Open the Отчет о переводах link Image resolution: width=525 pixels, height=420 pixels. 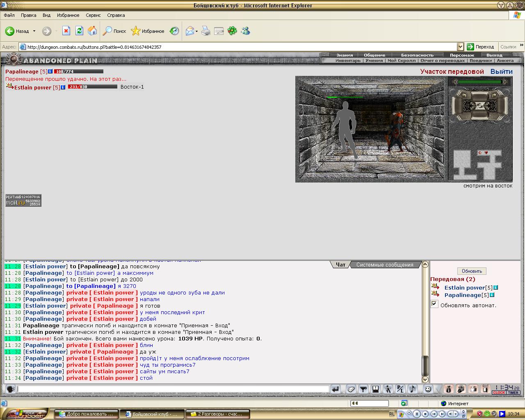[443, 60]
